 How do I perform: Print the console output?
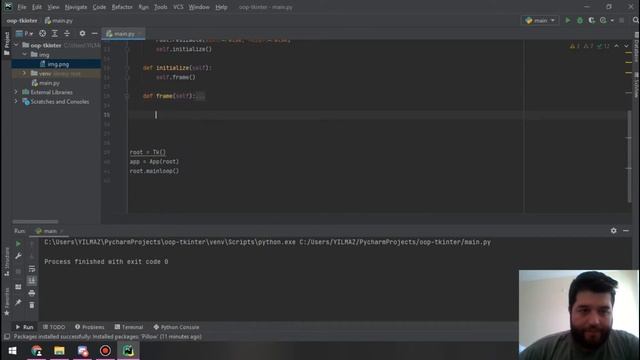(32, 293)
